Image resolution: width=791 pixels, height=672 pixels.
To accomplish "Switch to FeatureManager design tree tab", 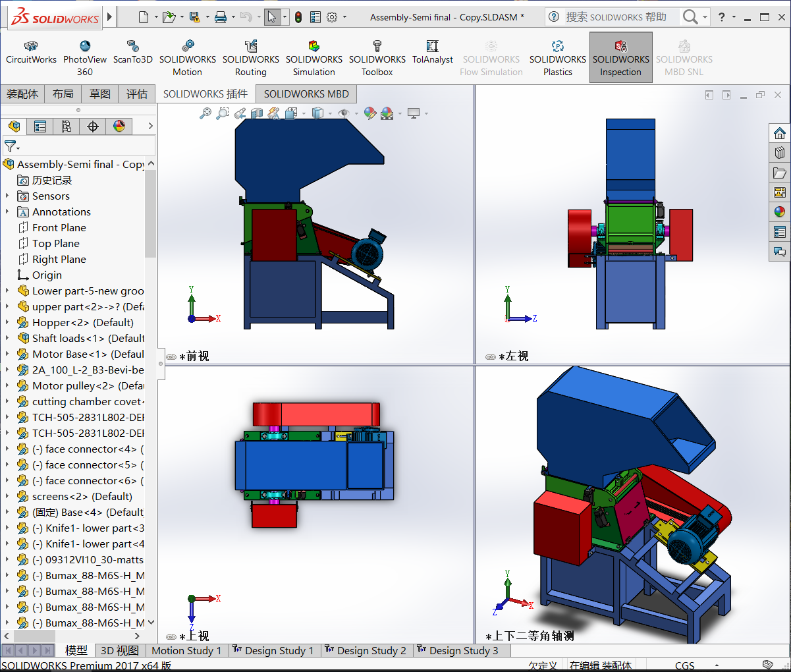I will tap(14, 126).
